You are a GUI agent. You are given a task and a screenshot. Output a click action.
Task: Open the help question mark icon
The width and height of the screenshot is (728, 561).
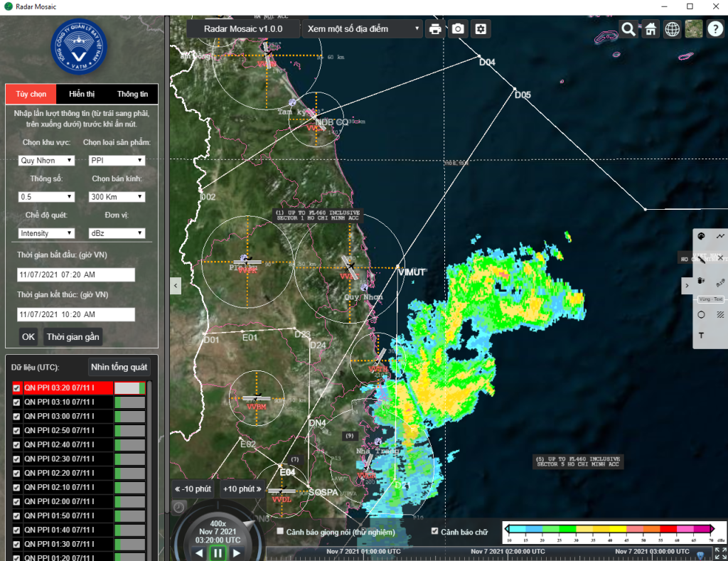pyautogui.click(x=714, y=29)
